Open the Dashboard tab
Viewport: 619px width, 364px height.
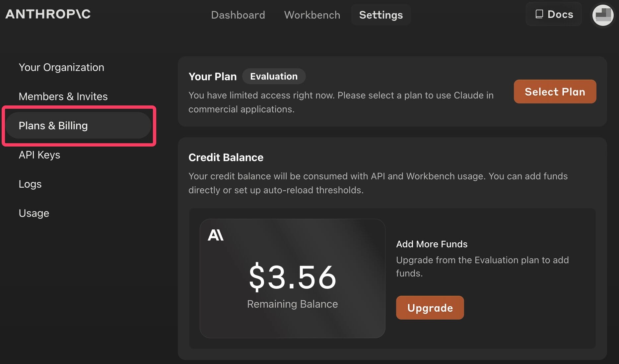238,15
